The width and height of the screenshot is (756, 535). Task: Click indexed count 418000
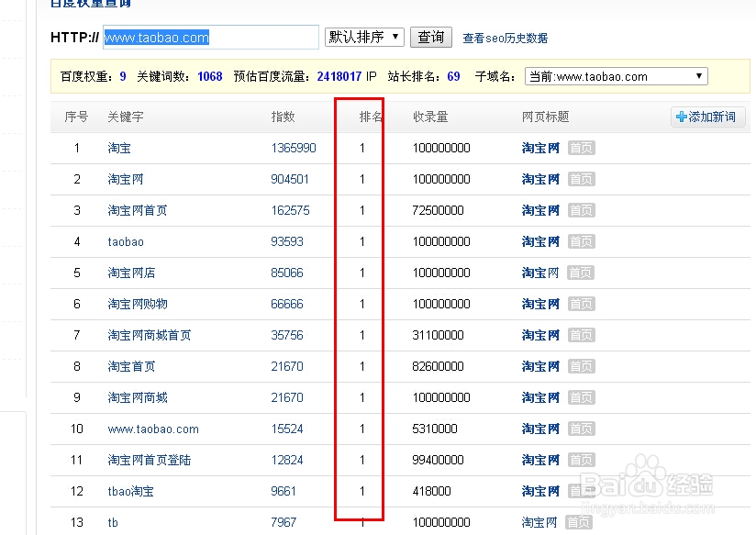[431, 491]
